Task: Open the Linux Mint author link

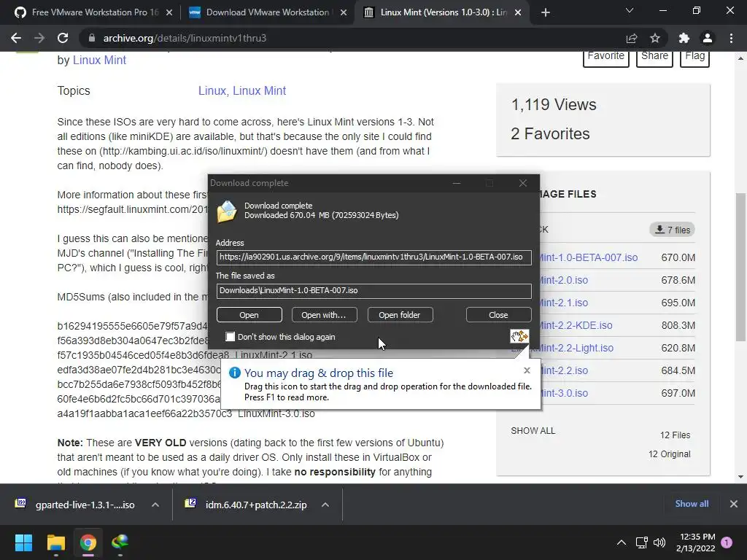Action: [99, 60]
